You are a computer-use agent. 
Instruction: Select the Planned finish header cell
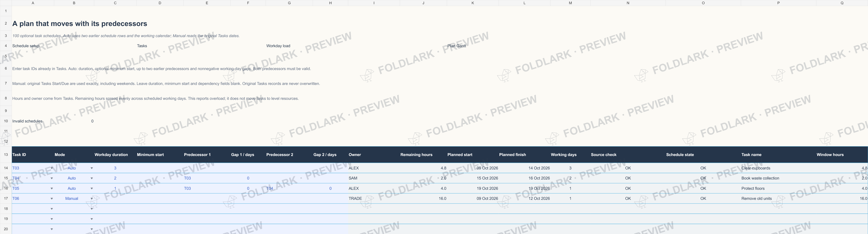tap(524, 155)
